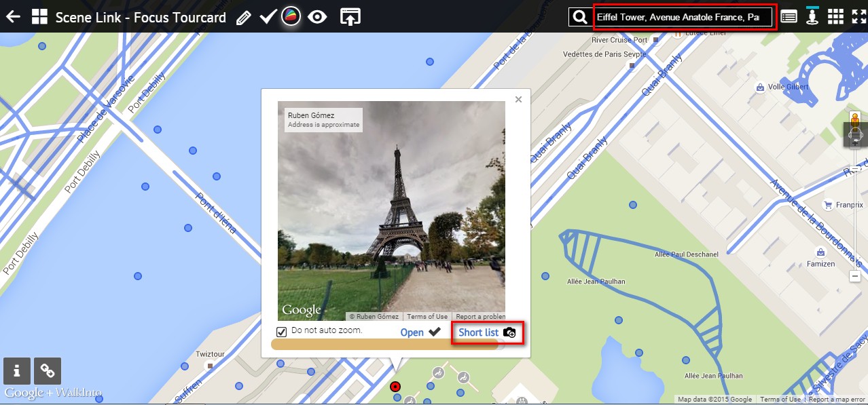868x405 pixels.
Task: Click the Open button with checkmark
Action: point(420,332)
